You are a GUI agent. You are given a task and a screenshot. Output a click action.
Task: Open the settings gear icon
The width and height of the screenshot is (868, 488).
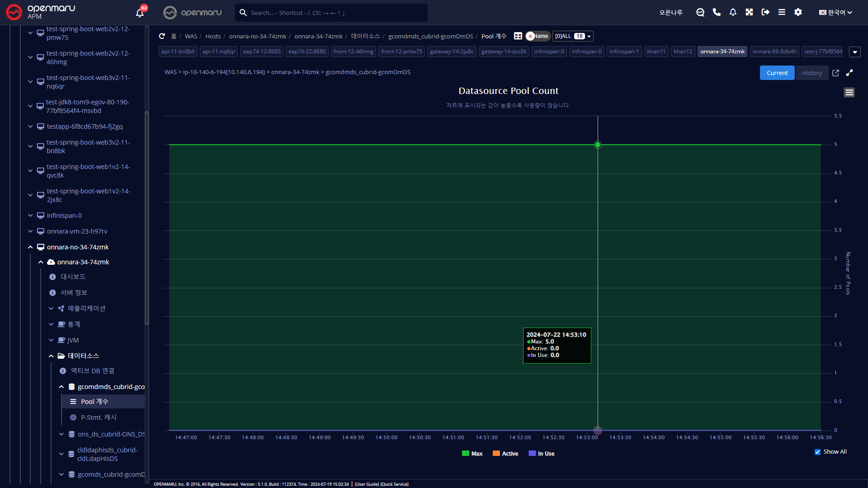click(798, 12)
